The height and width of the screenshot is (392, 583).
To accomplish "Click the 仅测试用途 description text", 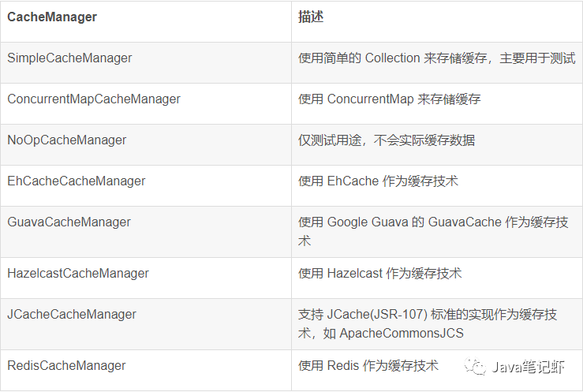I will (x=387, y=140).
